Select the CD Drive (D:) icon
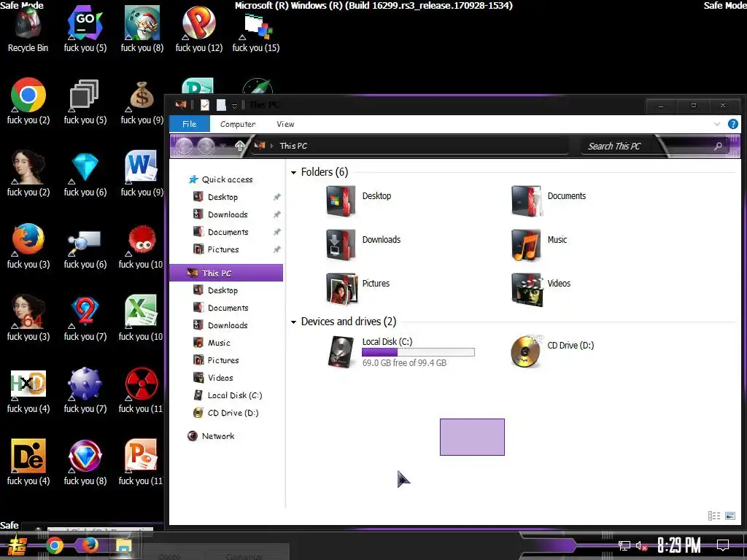 click(526, 351)
